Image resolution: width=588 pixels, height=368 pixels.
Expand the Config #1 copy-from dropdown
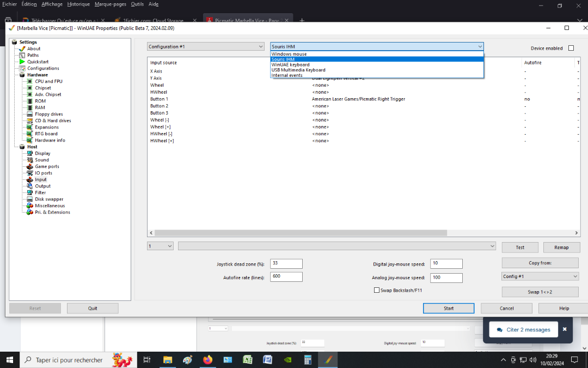coord(540,276)
